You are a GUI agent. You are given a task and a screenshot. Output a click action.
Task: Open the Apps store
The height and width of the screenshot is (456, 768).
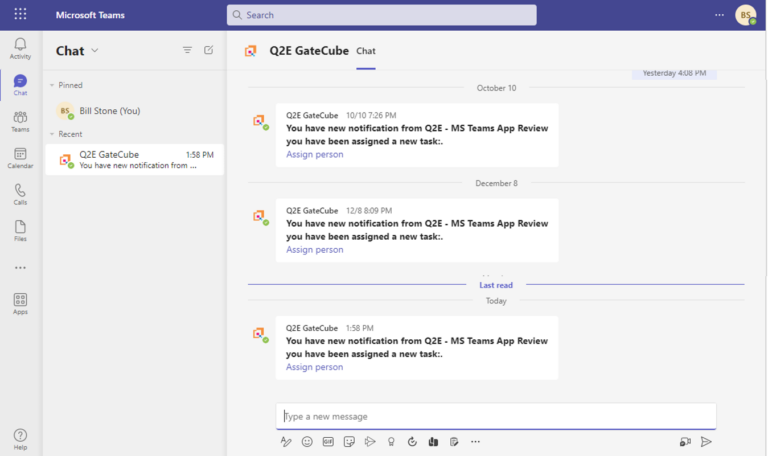[20, 304]
